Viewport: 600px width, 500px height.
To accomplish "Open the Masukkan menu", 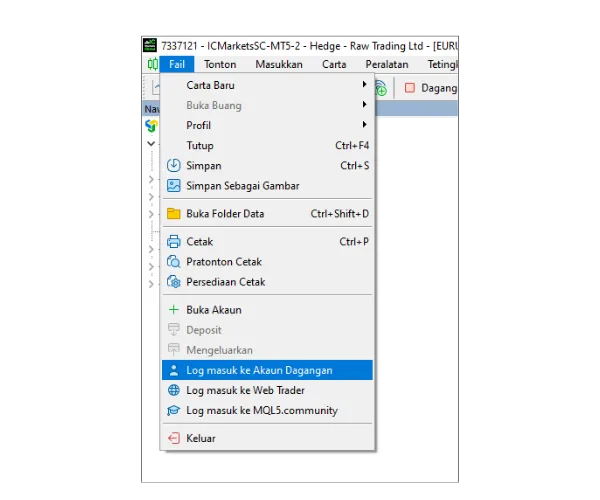I will coord(278,65).
